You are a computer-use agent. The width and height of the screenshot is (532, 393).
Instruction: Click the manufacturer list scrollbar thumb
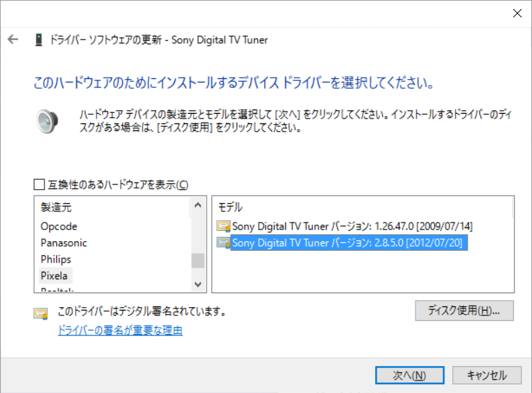pos(198,261)
